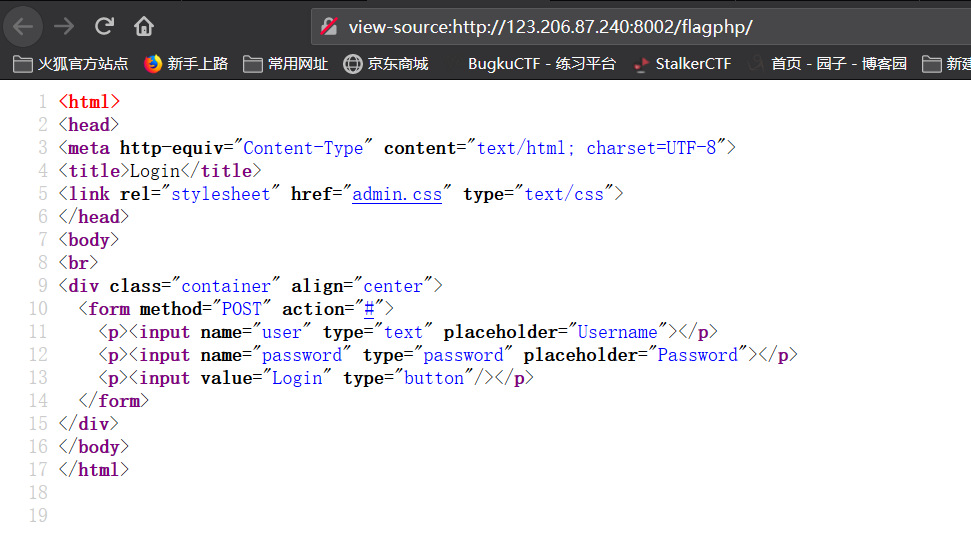This screenshot has height=558, width=971.
Task: Open the 常用网址 bookmark folder
Action: (285, 64)
